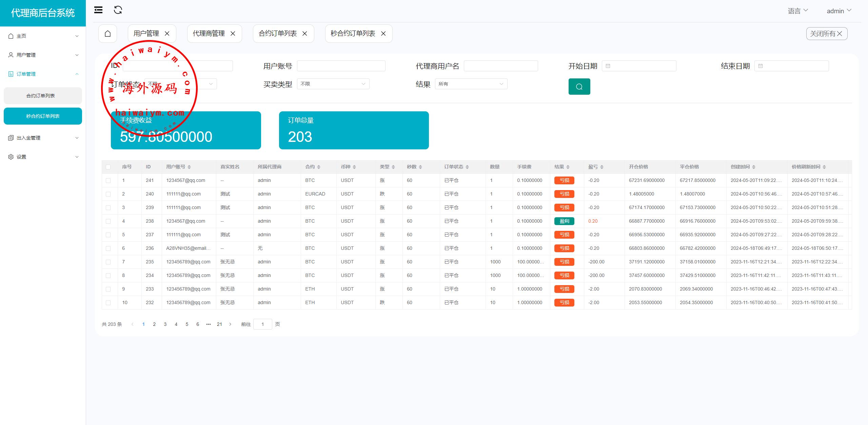Click the 代理商用户名 input field

click(500, 66)
